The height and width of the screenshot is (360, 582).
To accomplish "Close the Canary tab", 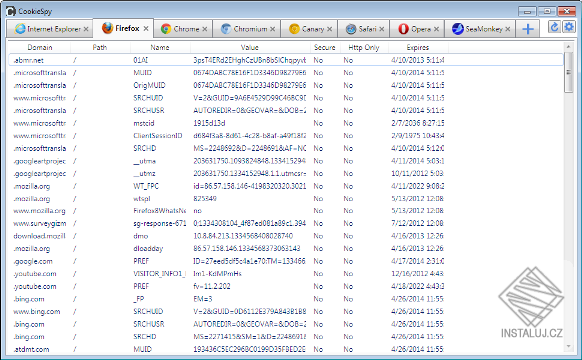I will [x=330, y=29].
